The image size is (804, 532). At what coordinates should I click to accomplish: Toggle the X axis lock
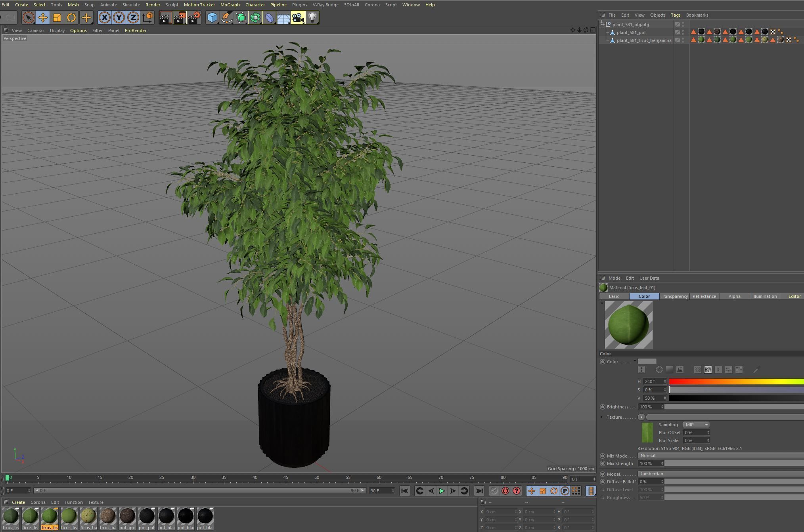coord(104,17)
